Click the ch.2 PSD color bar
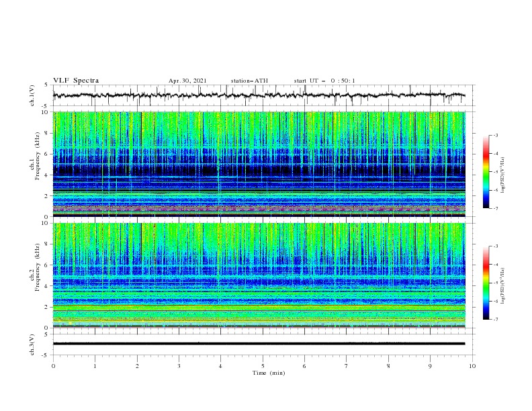Screen dimensions: 532x411 pyautogui.click(x=486, y=283)
